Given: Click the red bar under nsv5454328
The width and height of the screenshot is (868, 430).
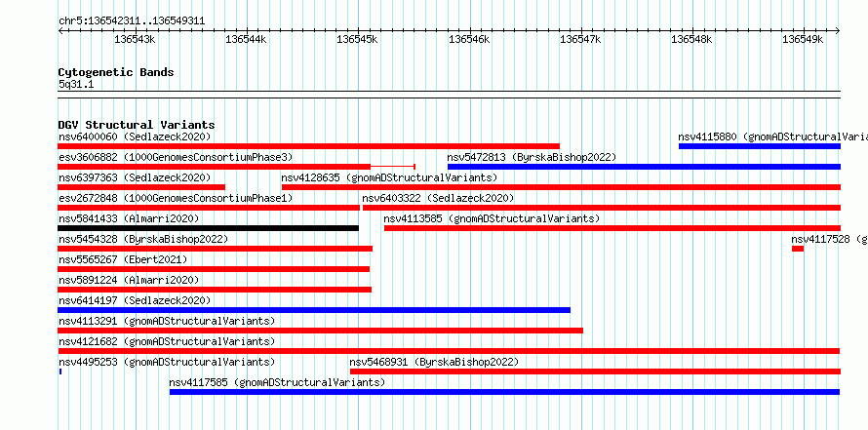Looking at the screenshot, I should click(216, 249).
